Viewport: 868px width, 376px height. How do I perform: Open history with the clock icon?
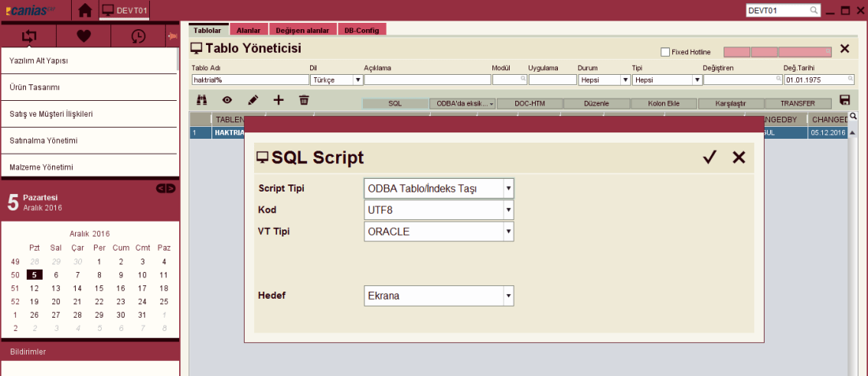point(137,36)
